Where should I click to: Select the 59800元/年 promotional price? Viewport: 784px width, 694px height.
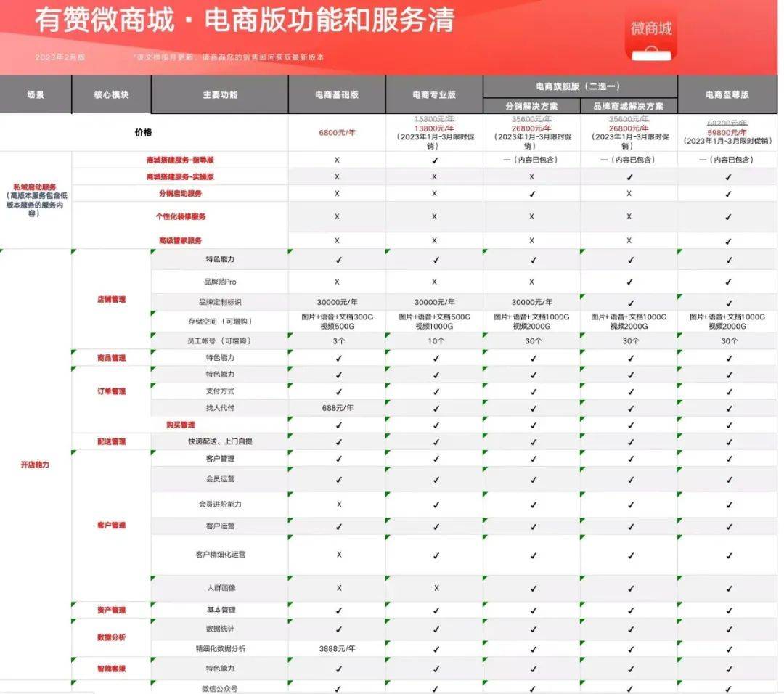[727, 133]
